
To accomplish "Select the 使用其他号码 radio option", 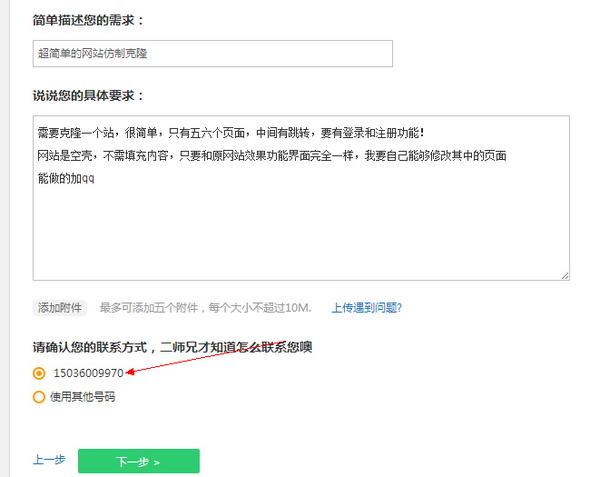I will (39, 397).
